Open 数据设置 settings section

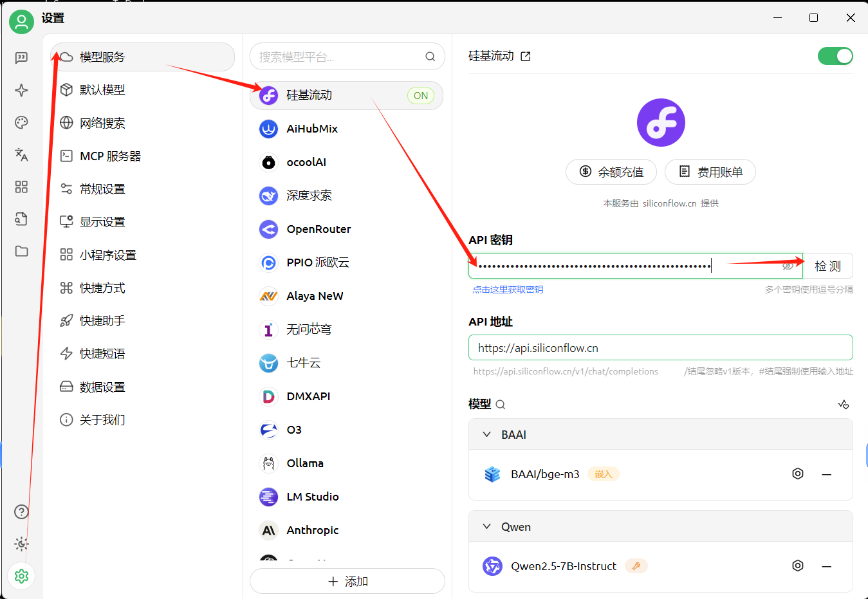pos(142,387)
